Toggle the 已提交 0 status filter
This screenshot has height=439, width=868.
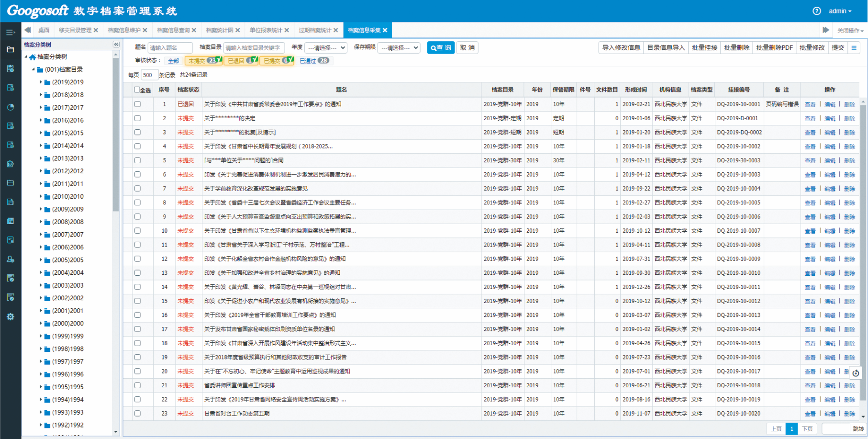pos(277,61)
